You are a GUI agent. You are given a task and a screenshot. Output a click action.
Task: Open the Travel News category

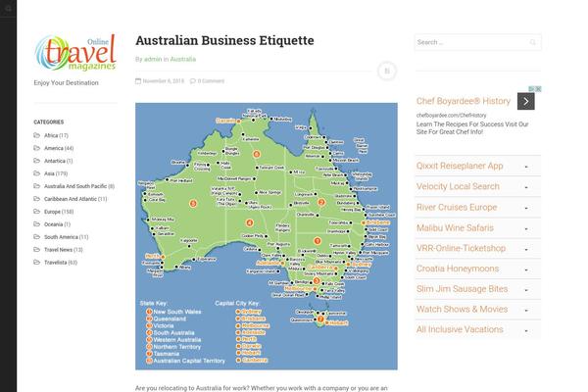[x=58, y=250]
